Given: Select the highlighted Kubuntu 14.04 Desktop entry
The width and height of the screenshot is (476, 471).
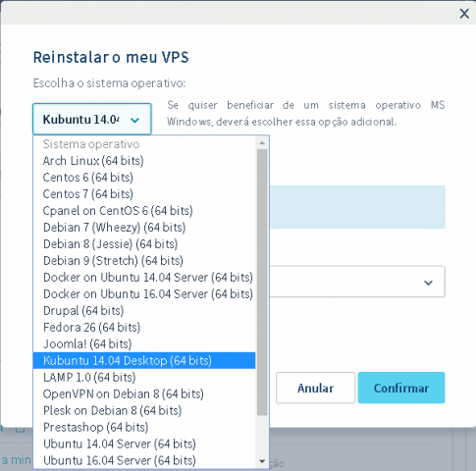Looking at the screenshot, I should pyautogui.click(x=144, y=360).
